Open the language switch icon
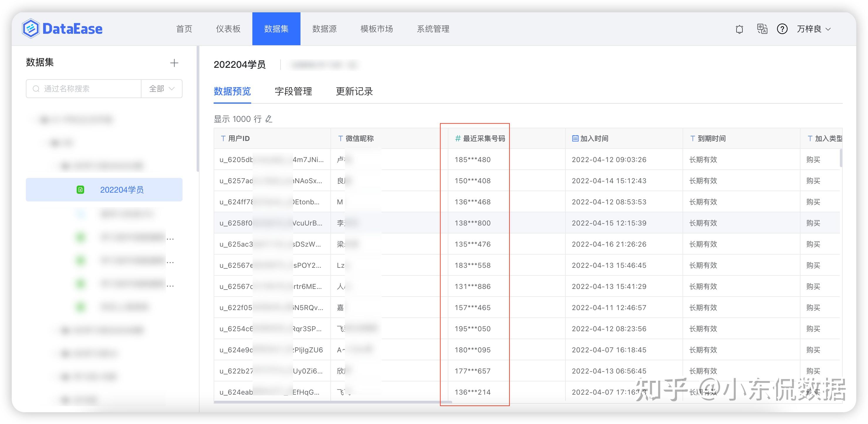This screenshot has height=424, width=868. pos(762,29)
